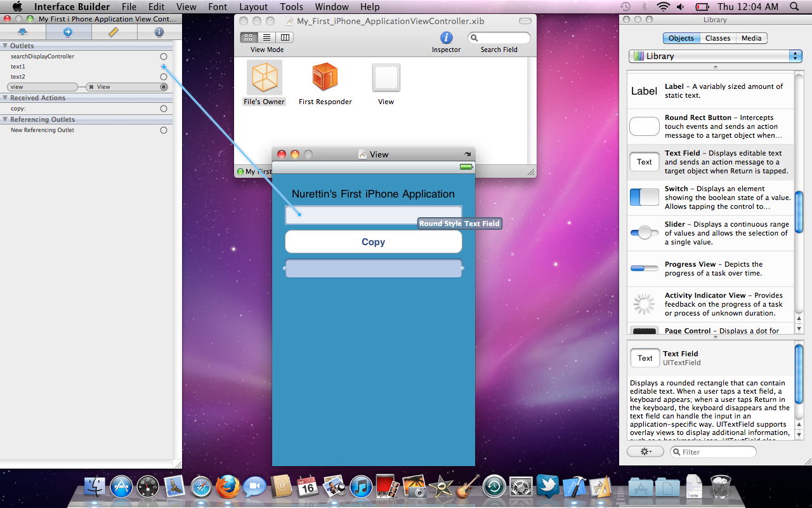
Task: Click the Spotlight magnifier in menu bar
Action: 795,7
